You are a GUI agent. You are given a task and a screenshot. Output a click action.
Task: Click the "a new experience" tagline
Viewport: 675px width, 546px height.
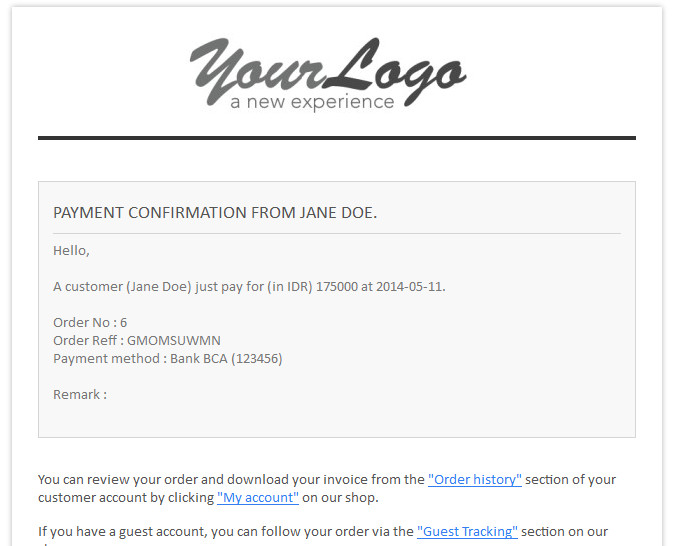pyautogui.click(x=312, y=102)
